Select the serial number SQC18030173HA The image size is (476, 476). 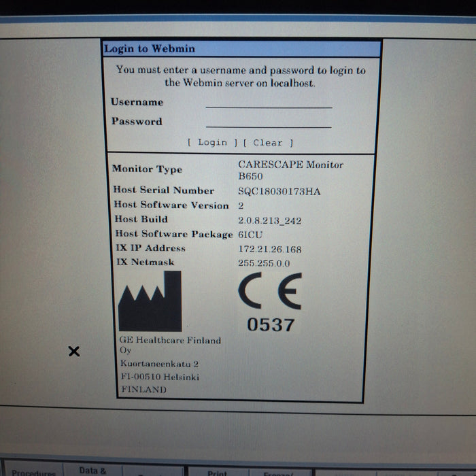tap(279, 191)
